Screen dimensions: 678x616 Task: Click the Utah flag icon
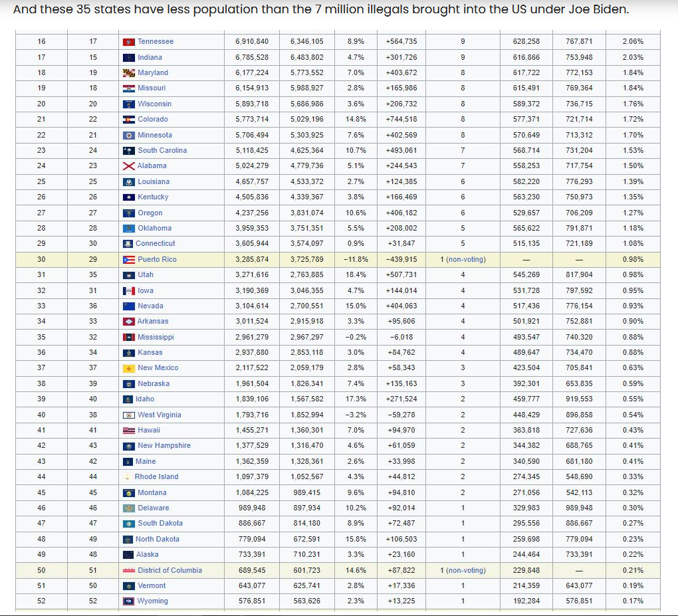(x=129, y=275)
